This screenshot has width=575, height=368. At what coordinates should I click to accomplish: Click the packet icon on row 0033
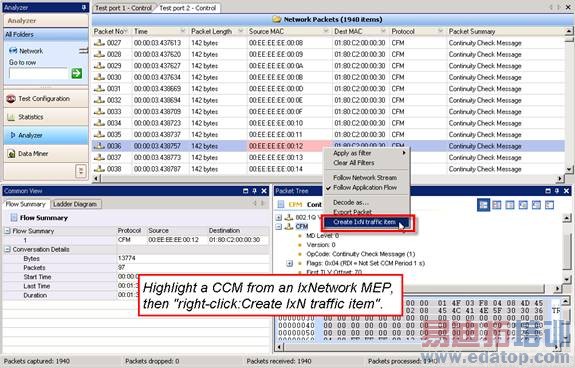[99, 111]
